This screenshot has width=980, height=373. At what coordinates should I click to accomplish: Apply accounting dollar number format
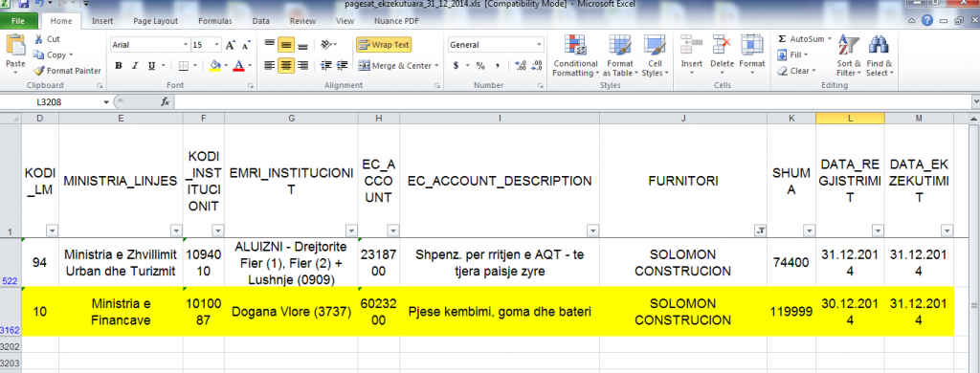457,66
